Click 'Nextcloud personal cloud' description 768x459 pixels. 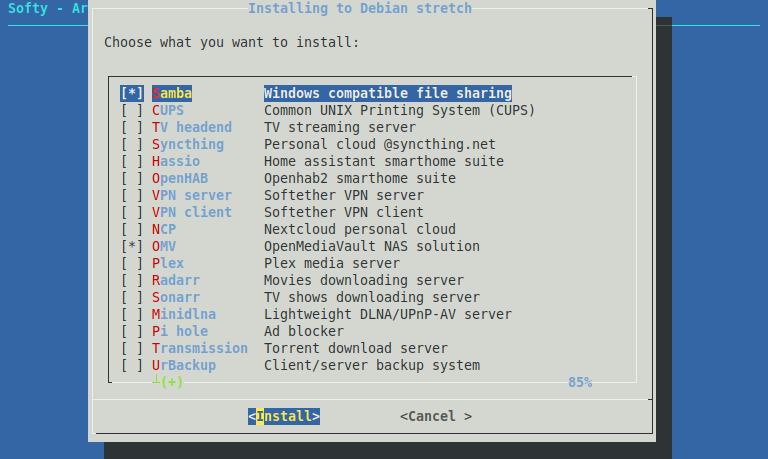tap(360, 229)
